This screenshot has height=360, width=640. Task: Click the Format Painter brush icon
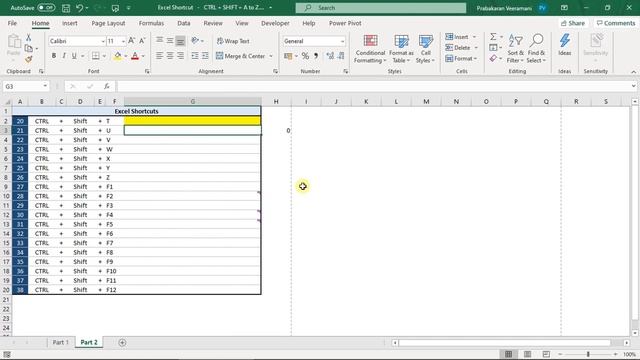(x=29, y=59)
